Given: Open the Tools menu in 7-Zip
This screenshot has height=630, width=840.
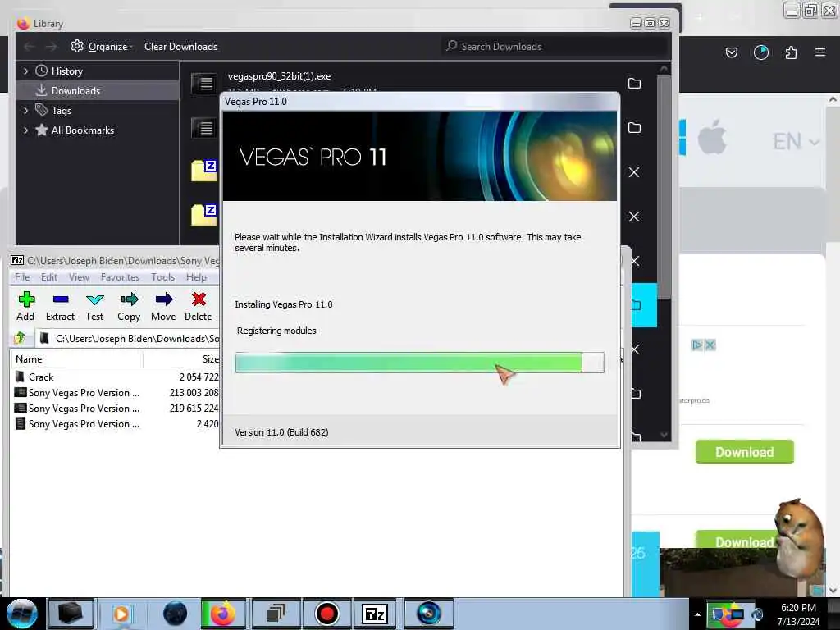Looking at the screenshot, I should (x=163, y=277).
